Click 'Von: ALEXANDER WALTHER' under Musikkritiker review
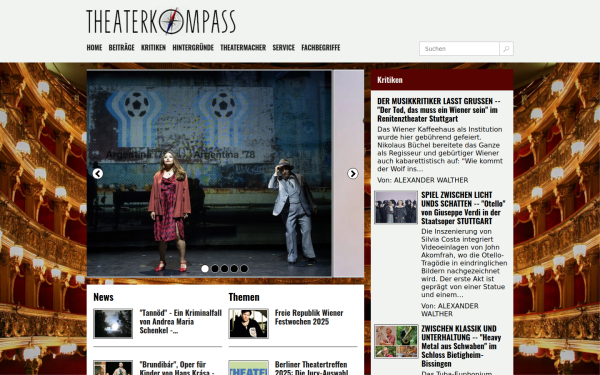Image resolution: width=600 pixels, height=375 pixels. pyautogui.click(x=423, y=180)
